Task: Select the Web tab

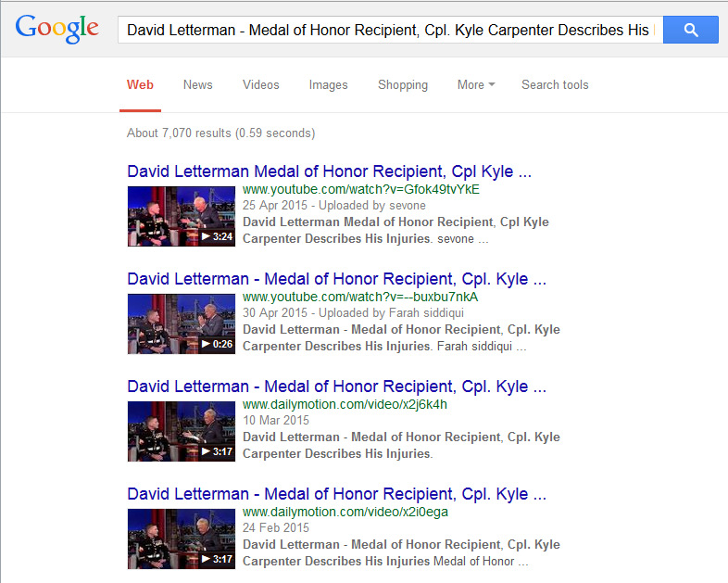Action: (140, 84)
